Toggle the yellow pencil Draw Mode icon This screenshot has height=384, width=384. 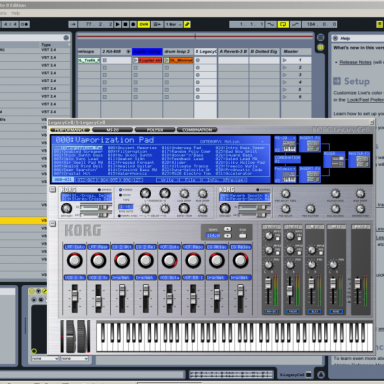[x=187, y=24]
